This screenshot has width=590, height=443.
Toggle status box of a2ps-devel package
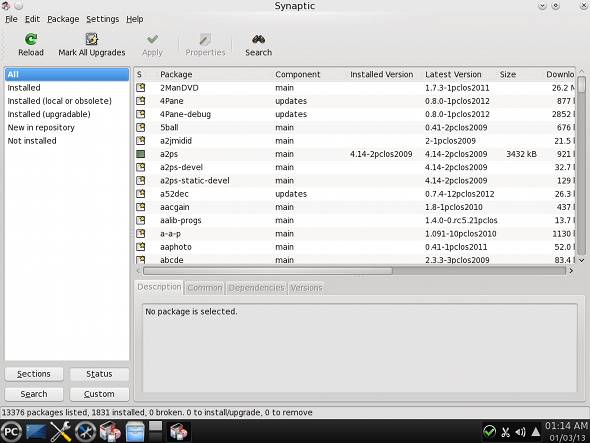pyautogui.click(x=141, y=167)
